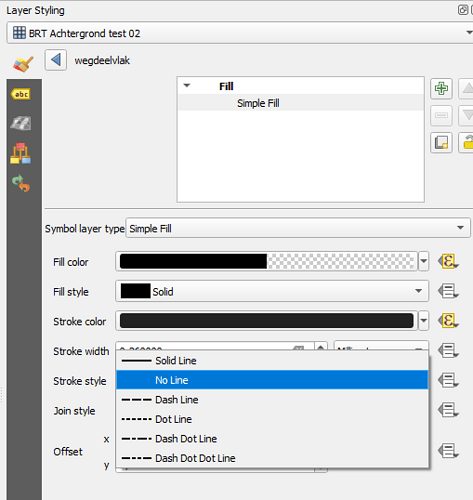This screenshot has width=473, height=500.
Task: Open Symbol layer type dropdown
Action: click(298, 228)
